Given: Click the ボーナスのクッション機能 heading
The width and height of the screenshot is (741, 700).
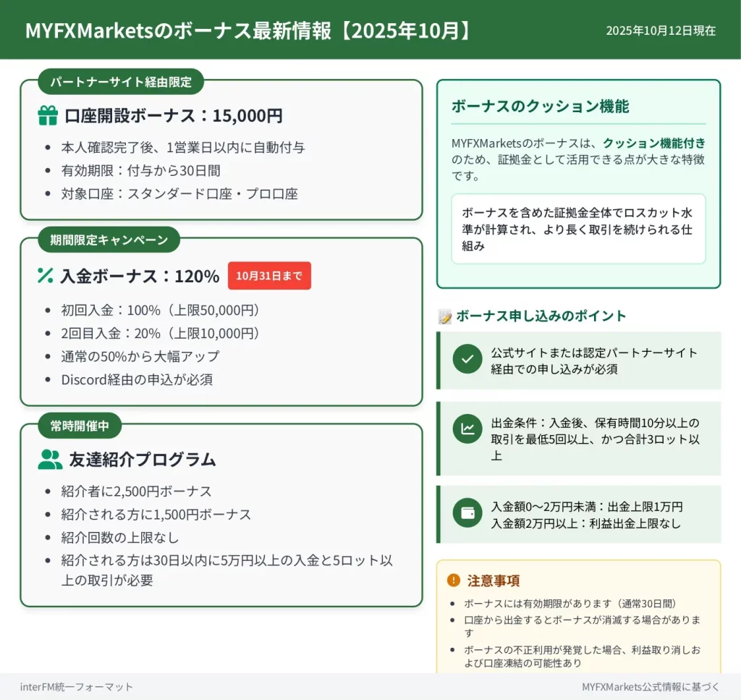Looking at the screenshot, I should tap(540, 106).
